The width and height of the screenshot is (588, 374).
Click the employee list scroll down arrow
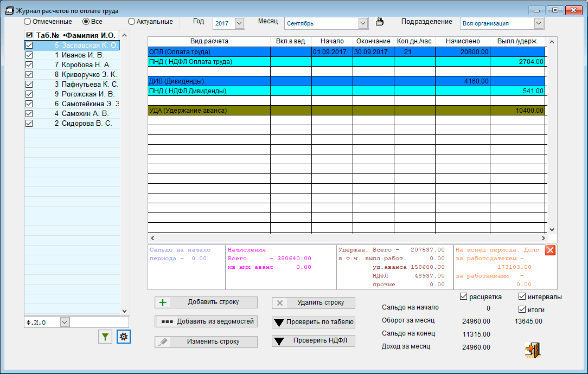125,311
